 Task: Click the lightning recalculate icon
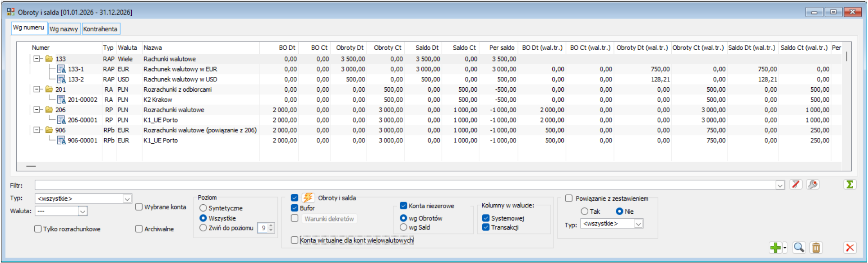tap(308, 198)
